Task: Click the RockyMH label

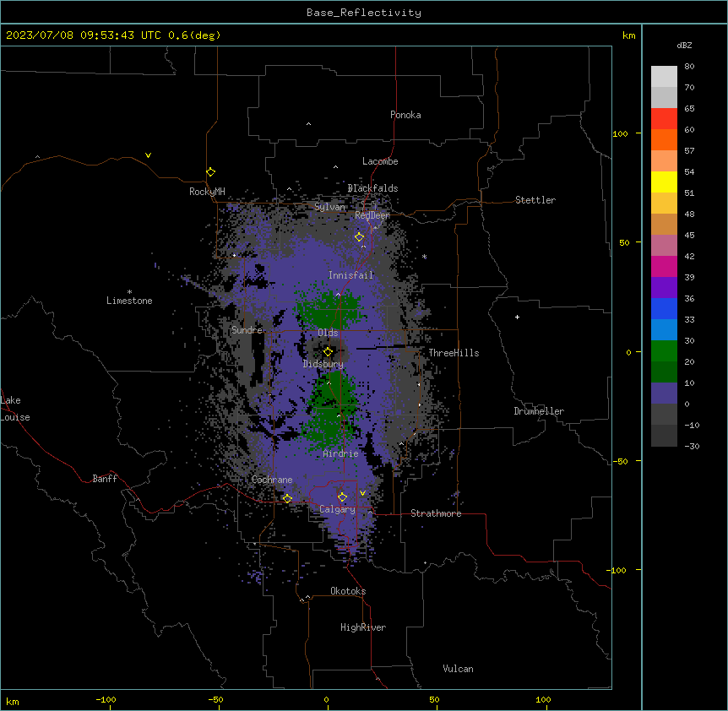Action: coord(207,192)
